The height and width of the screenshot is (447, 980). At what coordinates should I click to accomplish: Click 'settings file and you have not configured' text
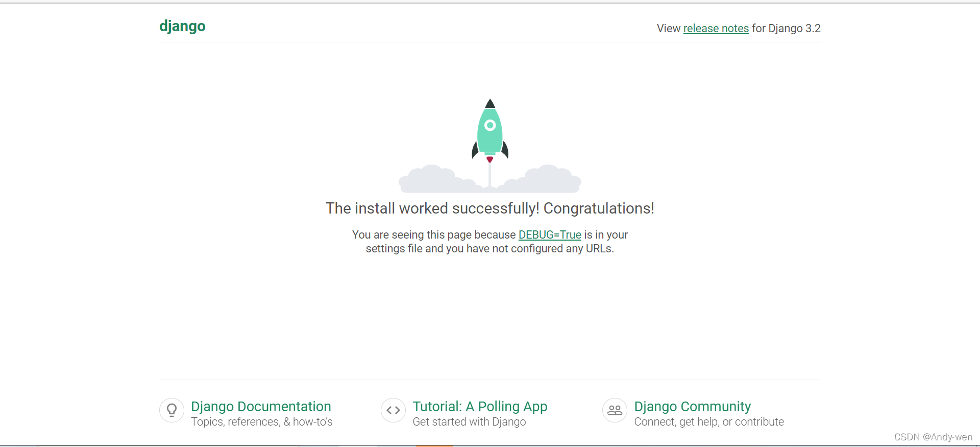[464, 249]
